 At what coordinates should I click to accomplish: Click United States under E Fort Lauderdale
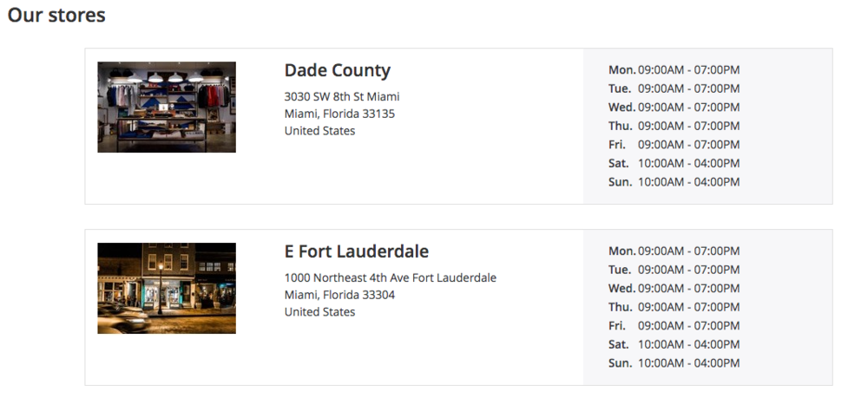(319, 312)
